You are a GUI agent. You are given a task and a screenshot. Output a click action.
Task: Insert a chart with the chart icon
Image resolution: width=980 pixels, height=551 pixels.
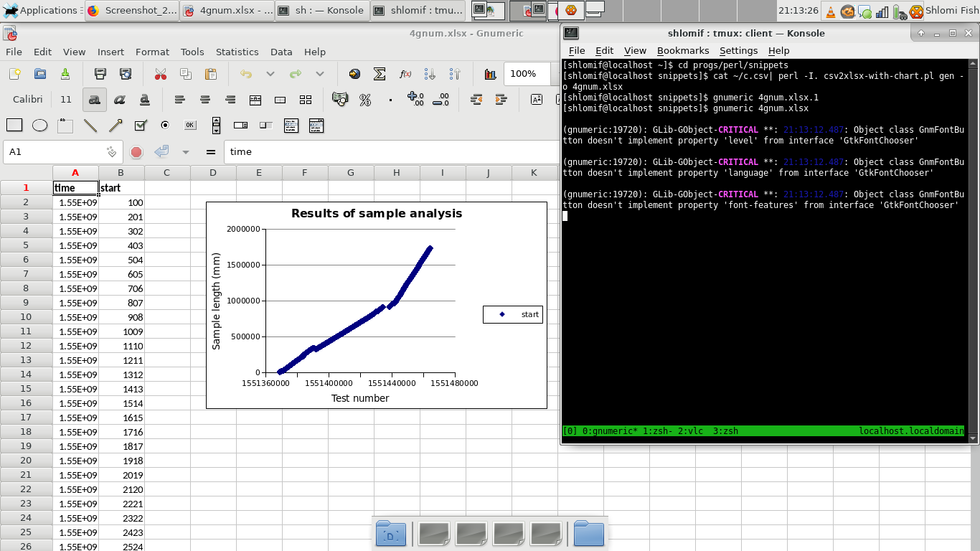[491, 74]
